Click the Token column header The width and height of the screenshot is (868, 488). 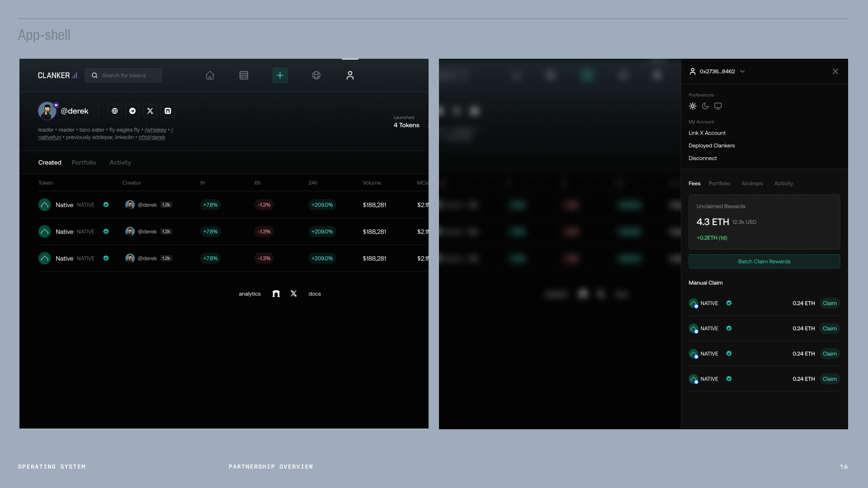coord(46,183)
